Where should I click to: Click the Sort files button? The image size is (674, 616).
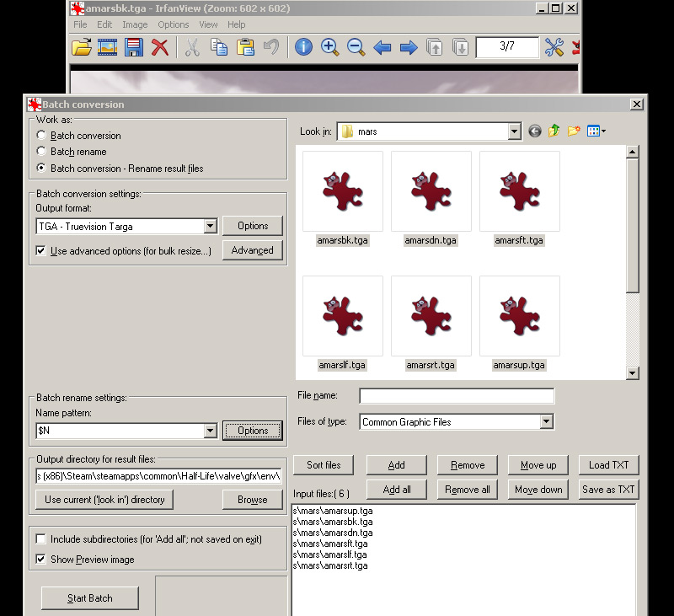click(324, 464)
